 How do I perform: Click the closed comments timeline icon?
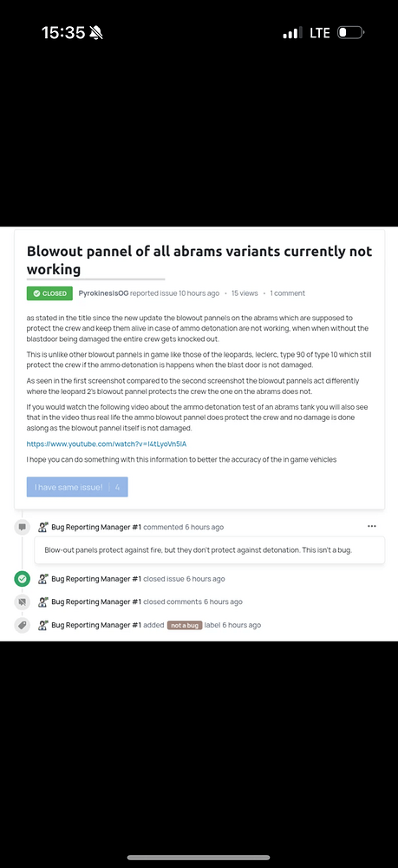[23, 602]
